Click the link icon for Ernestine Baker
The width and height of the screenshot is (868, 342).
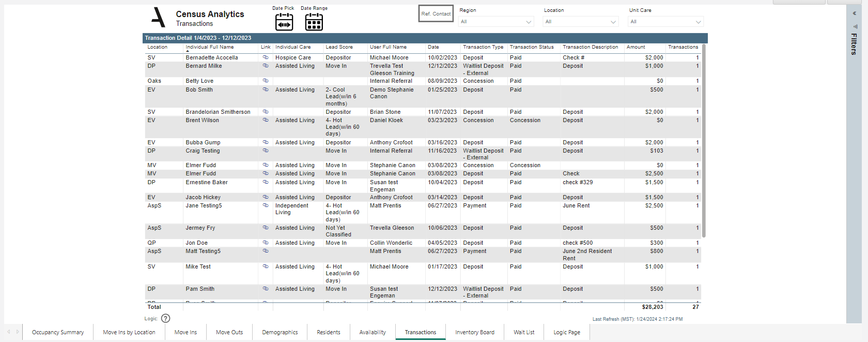(266, 182)
